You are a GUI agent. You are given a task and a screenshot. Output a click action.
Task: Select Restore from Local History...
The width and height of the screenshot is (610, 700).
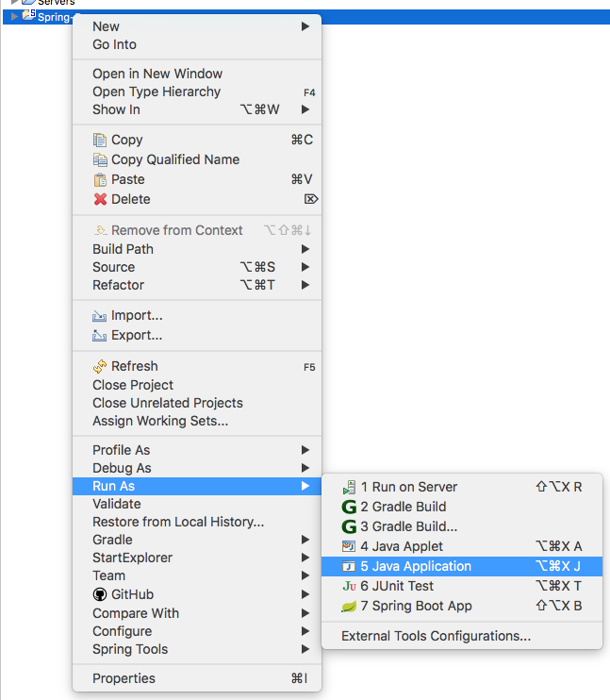coord(197,522)
